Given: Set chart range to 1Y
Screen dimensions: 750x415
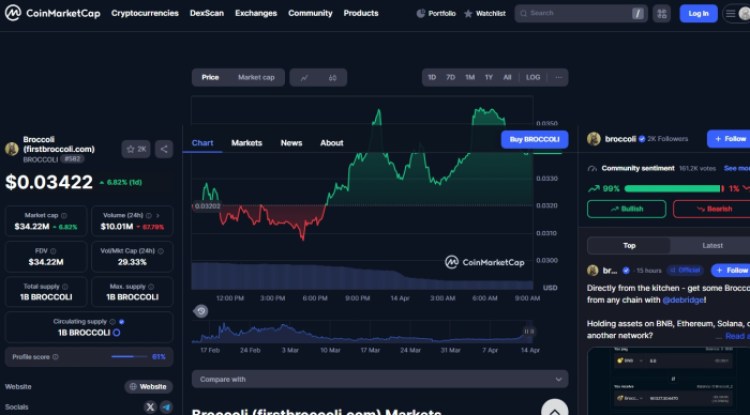Looking at the screenshot, I should coord(489,77).
